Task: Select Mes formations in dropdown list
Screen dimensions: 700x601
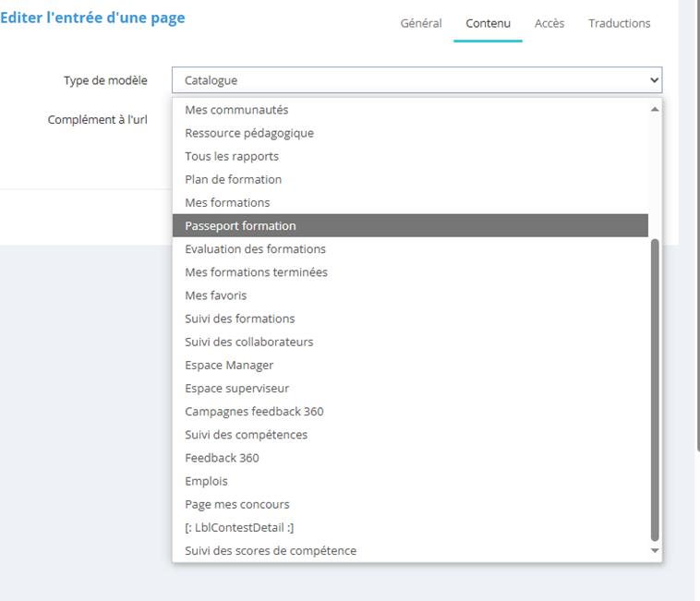Action: coord(227,202)
